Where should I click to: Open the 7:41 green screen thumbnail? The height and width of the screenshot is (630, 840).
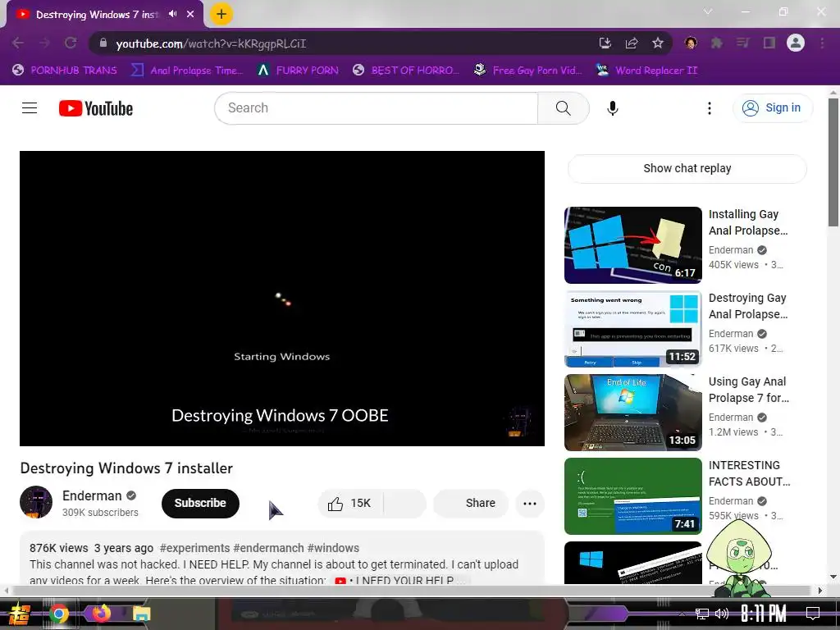(632, 496)
